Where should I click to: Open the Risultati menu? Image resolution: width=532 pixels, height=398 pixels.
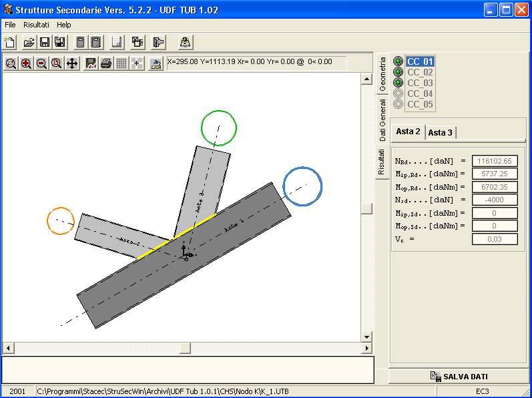36,25
